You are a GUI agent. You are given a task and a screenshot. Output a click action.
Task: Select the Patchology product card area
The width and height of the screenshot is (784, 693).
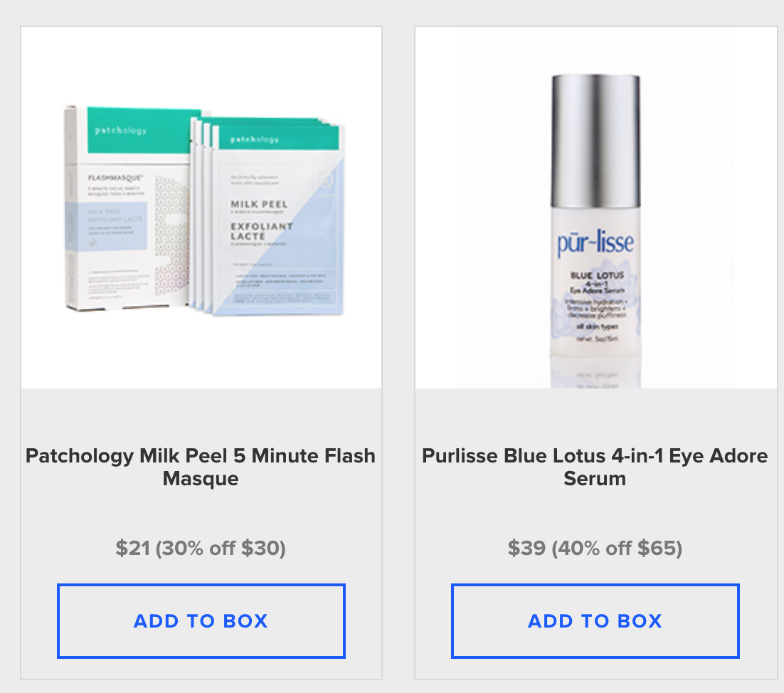pos(201,353)
